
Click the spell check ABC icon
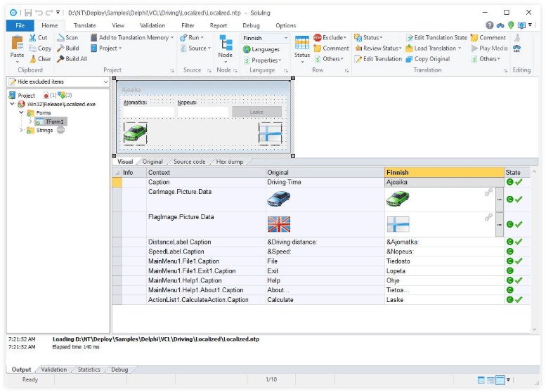pyautogui.click(x=517, y=48)
